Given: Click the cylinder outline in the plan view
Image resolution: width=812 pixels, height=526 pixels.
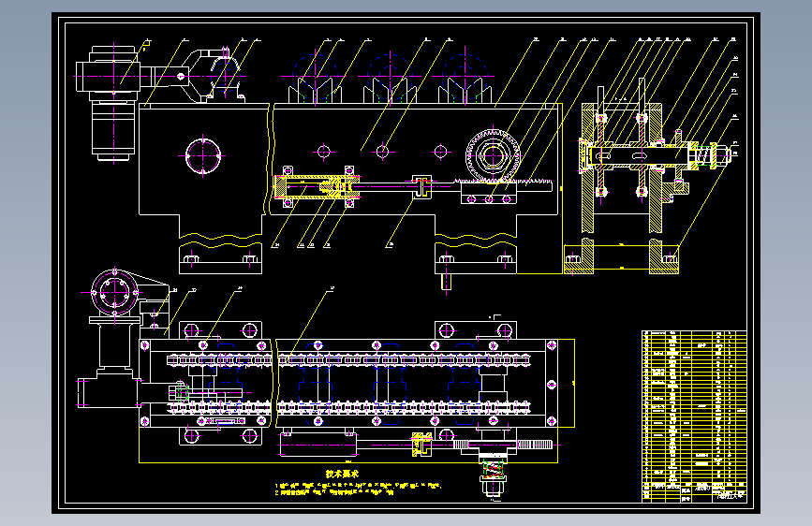Looking at the screenshot, I should coord(317,445).
